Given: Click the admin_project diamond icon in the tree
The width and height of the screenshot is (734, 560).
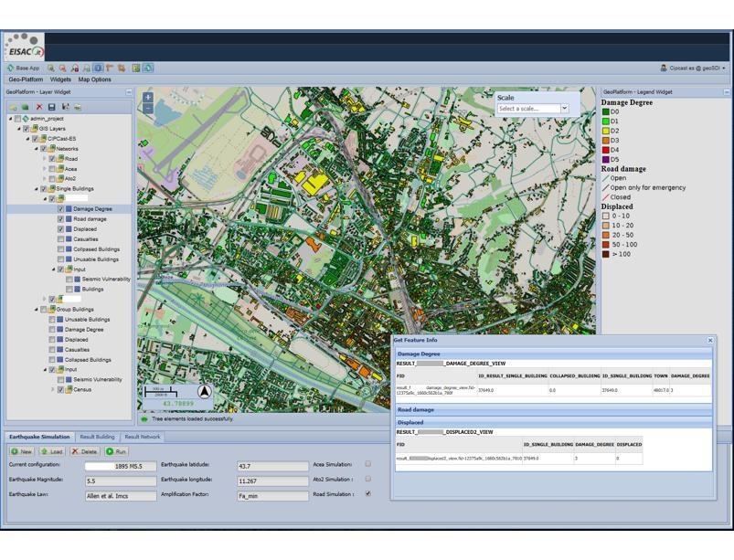Looking at the screenshot, I should click(26, 119).
